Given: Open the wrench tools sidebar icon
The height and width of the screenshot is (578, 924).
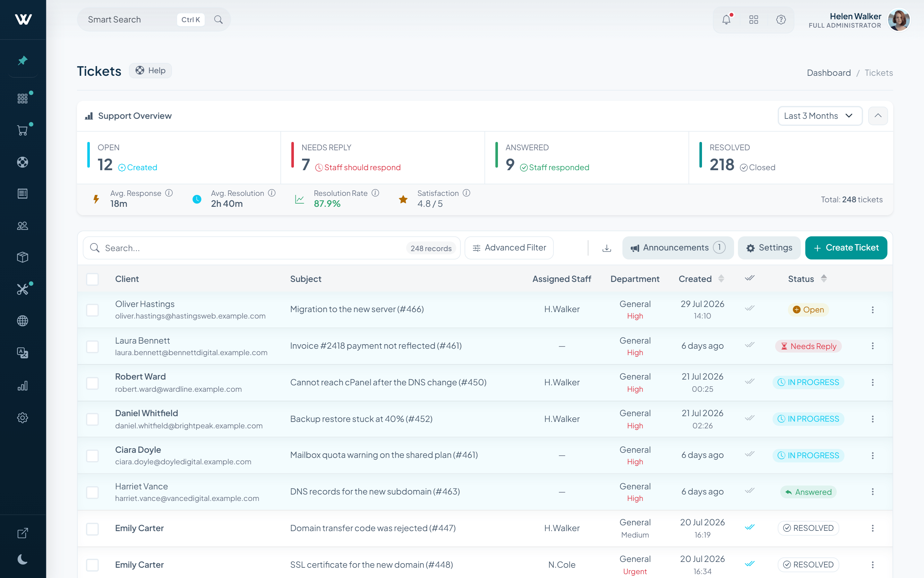Looking at the screenshot, I should point(23,289).
